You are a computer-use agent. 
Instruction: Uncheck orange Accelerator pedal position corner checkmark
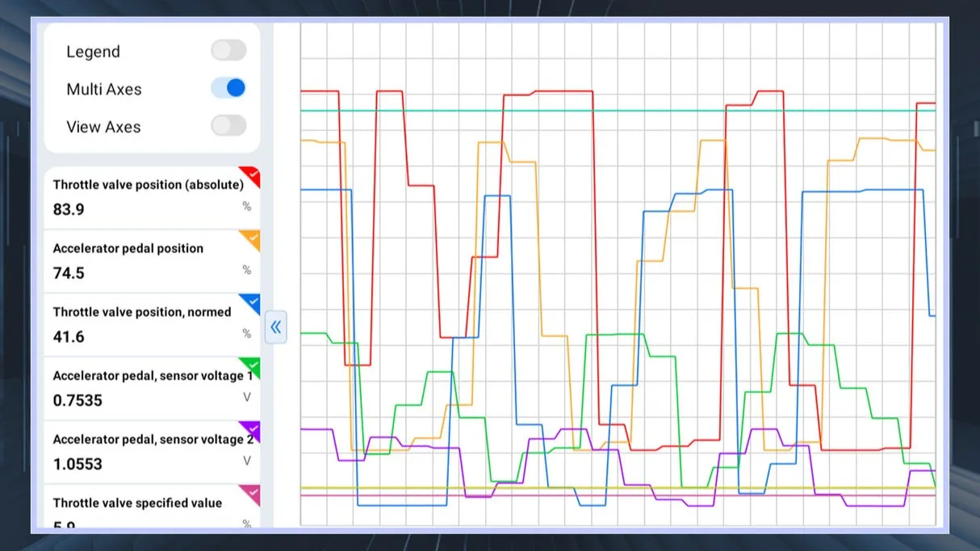(x=252, y=240)
